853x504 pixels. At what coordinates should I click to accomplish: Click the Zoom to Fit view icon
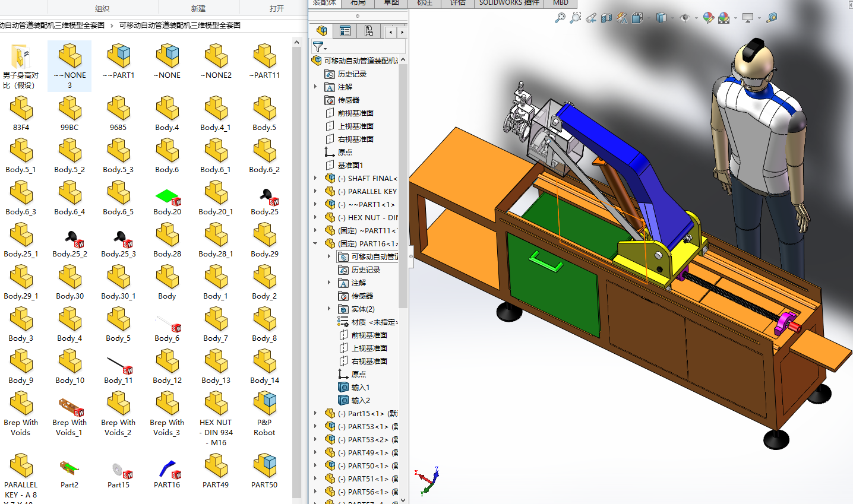pos(560,18)
